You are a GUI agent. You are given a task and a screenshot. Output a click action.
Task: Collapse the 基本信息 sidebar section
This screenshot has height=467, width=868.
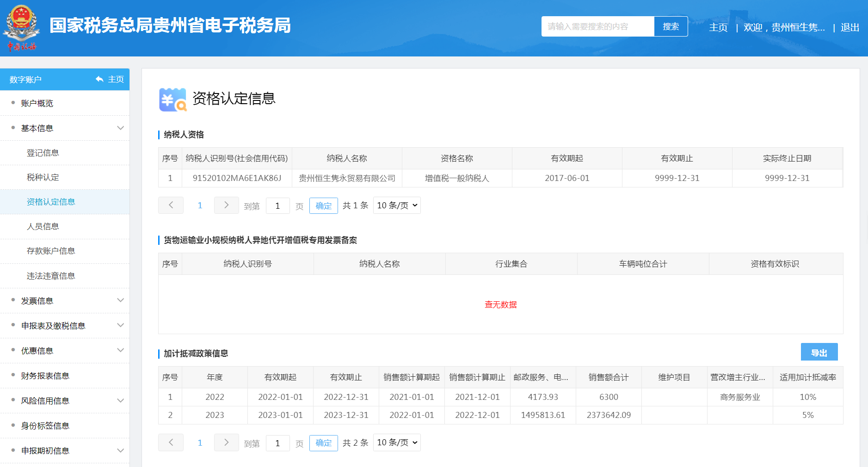[x=120, y=128]
